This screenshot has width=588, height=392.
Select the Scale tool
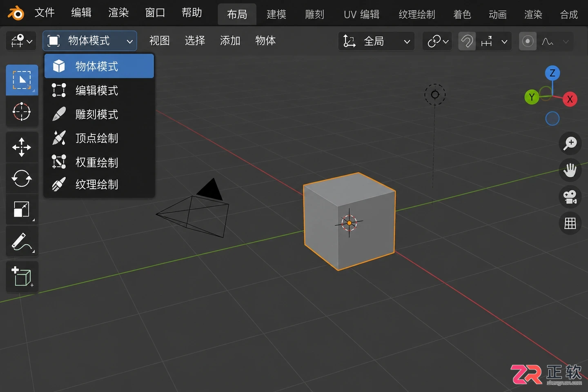tap(22, 209)
